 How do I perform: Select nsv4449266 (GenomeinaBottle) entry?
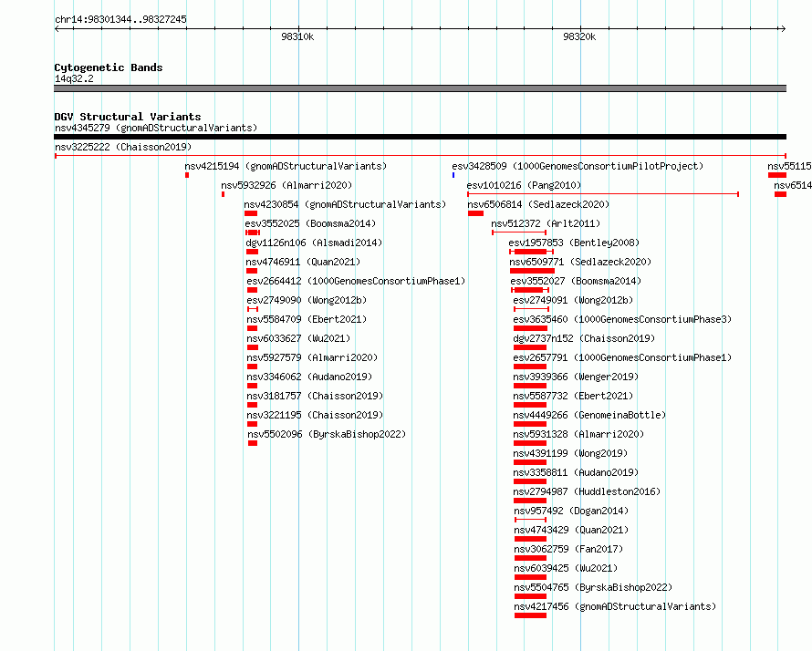tap(589, 415)
